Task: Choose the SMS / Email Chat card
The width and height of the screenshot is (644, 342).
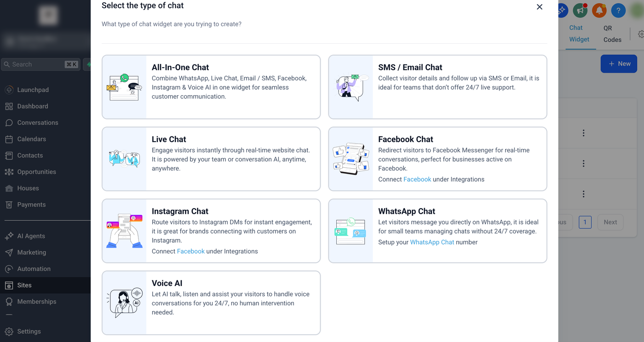Action: (437, 87)
